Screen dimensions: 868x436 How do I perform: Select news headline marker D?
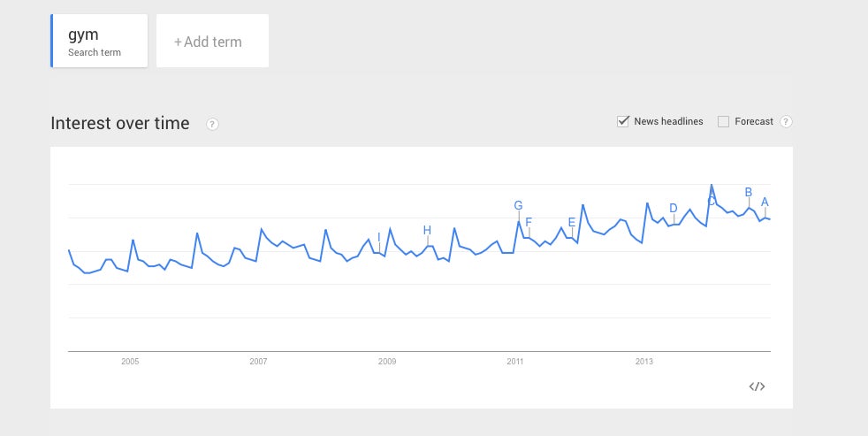[x=674, y=209]
